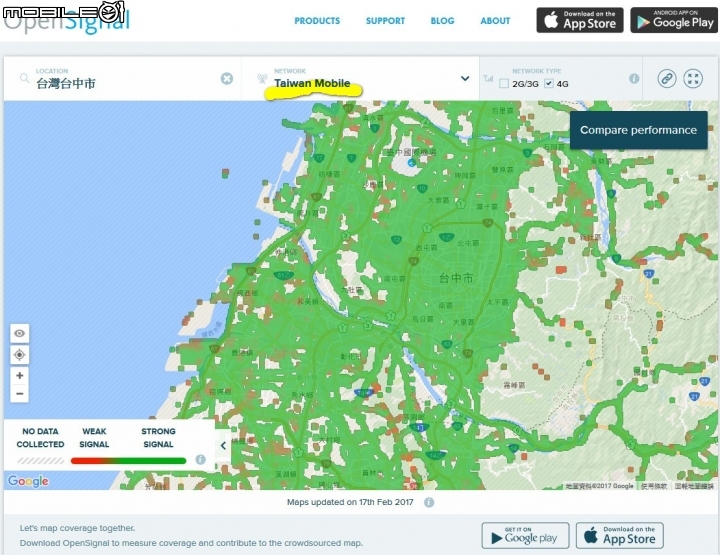Open PRODUCTS menu

pos(317,21)
